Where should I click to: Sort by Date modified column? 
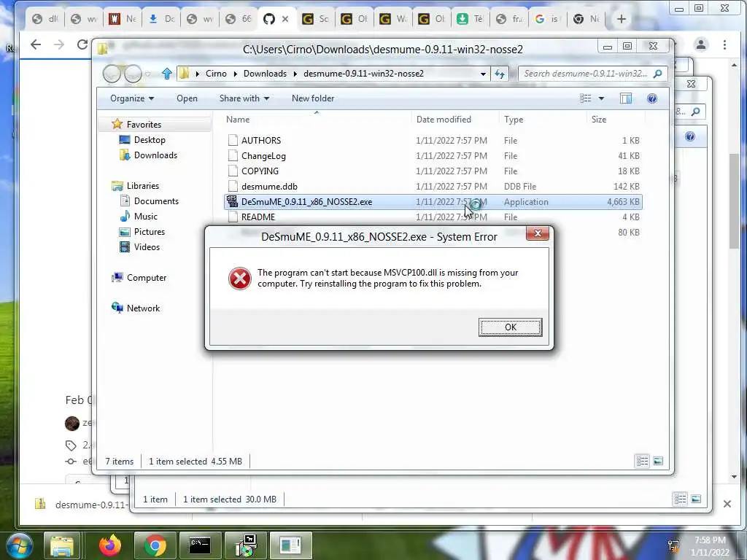tap(444, 120)
